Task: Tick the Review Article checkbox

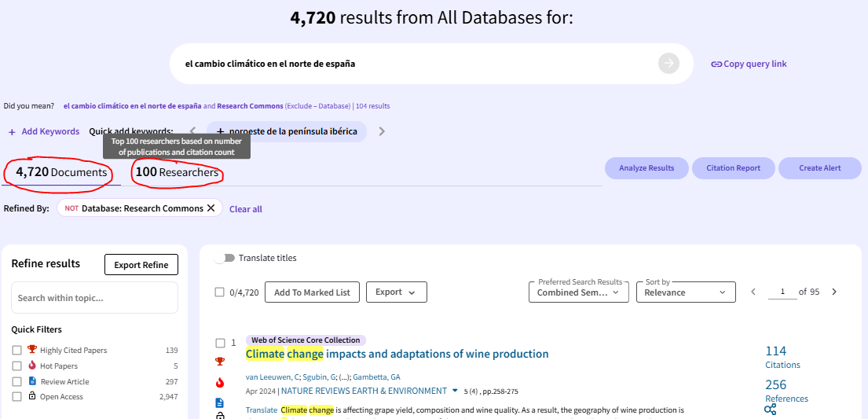Action: pos(16,381)
